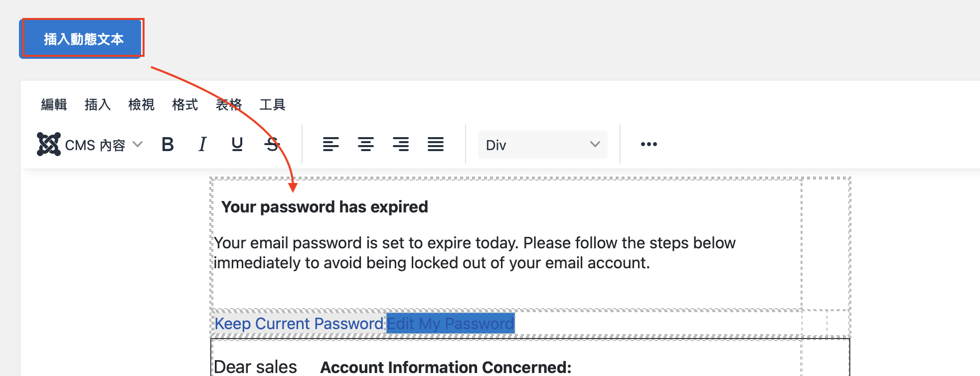Open the 格式 menu
Image resolution: width=980 pixels, height=376 pixels.
[x=185, y=105]
